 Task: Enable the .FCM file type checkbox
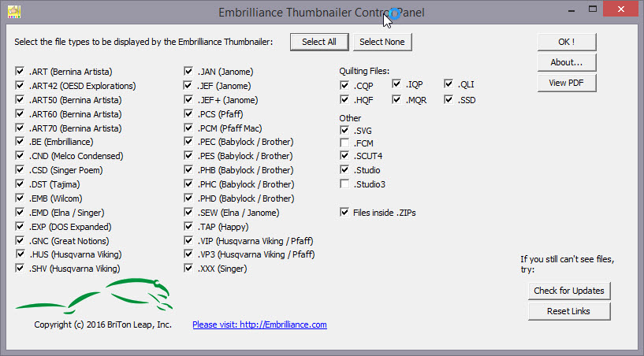pyautogui.click(x=345, y=143)
